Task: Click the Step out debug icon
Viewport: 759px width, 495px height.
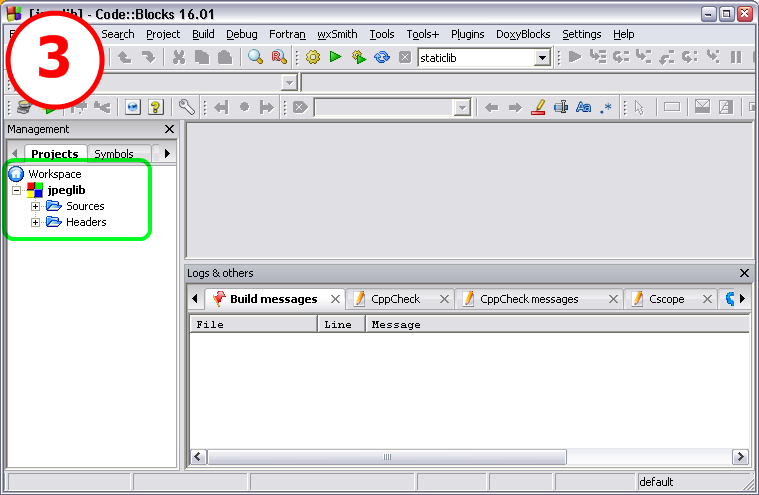Action: coord(667,58)
